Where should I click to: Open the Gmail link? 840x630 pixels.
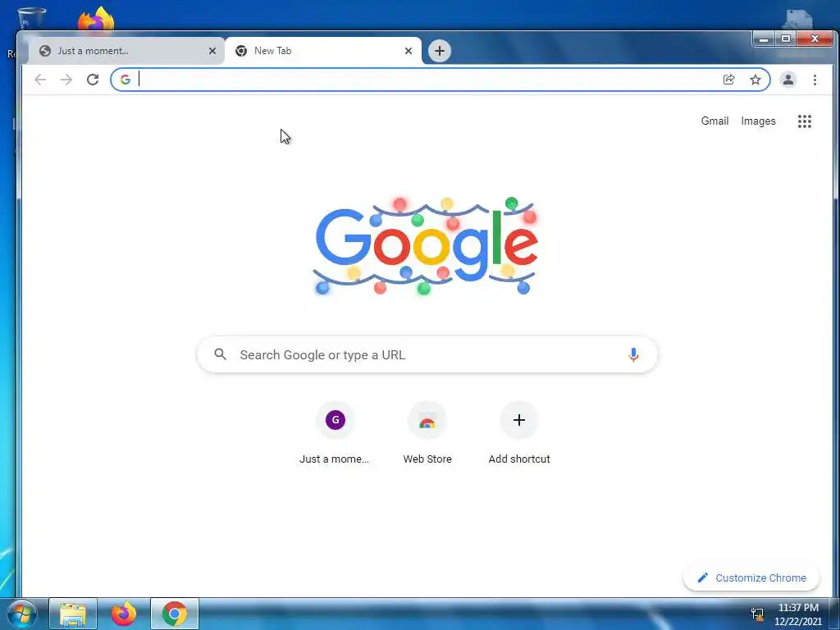(714, 121)
